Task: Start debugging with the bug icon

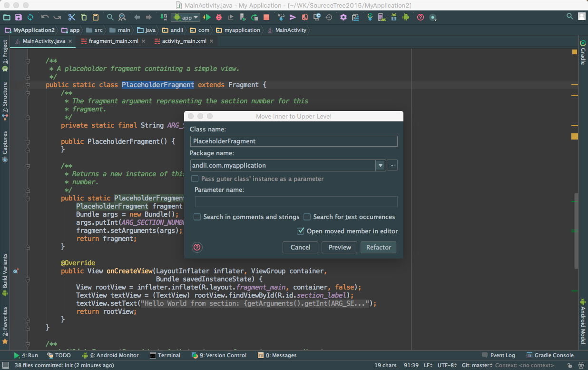Action: [219, 17]
